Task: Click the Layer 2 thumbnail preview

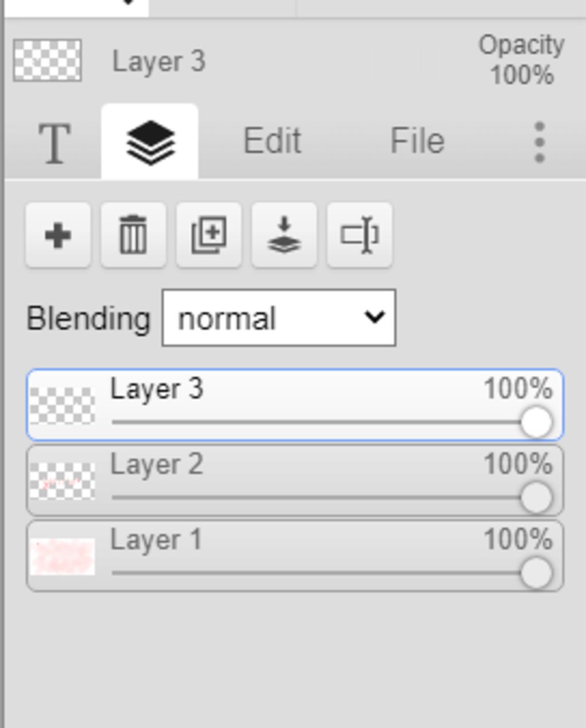Action: (x=62, y=481)
